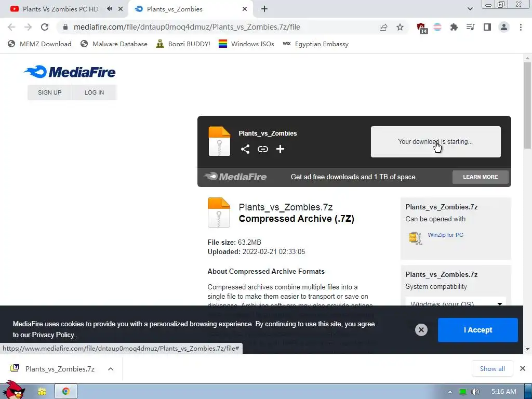Image resolution: width=532 pixels, height=399 pixels.
Task: Close the YouTube browser tab
Action: pos(121,9)
